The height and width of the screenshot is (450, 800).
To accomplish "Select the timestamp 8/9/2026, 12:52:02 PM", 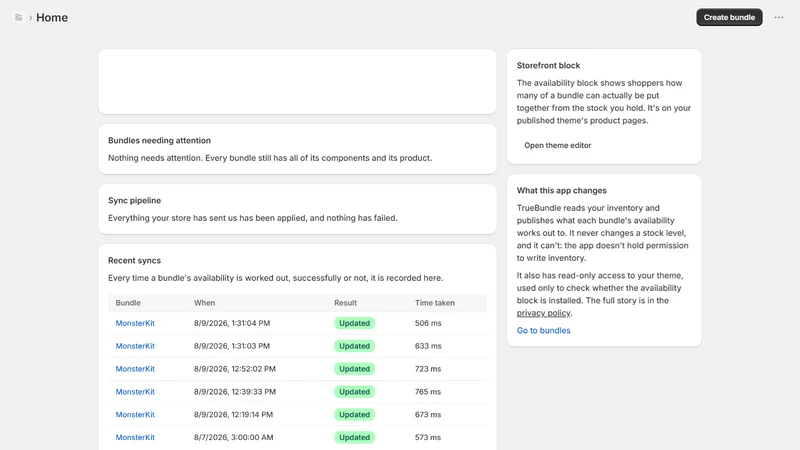I will (235, 369).
